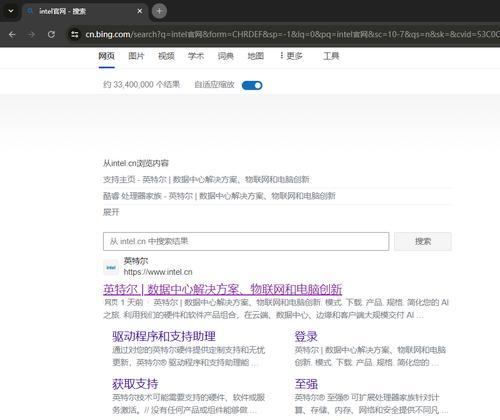Go forward to next page
The width and height of the screenshot is (500, 420).
pos(32,34)
